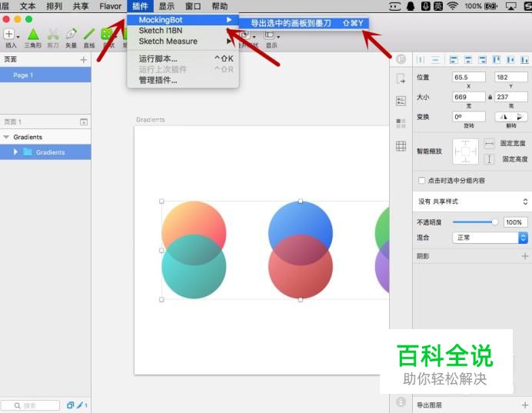This screenshot has width=532, height=413.
Task: Select the Scissors tool in toolbar
Action: [52, 35]
